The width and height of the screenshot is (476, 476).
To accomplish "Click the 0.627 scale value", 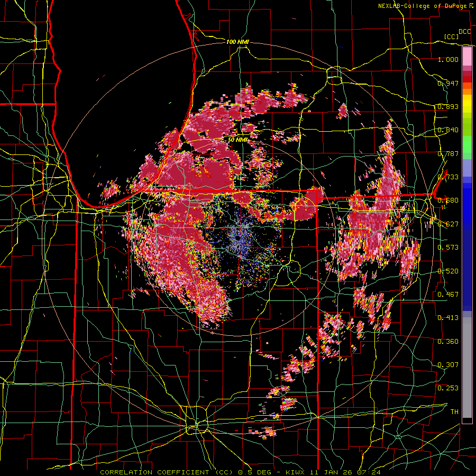I will (448, 224).
